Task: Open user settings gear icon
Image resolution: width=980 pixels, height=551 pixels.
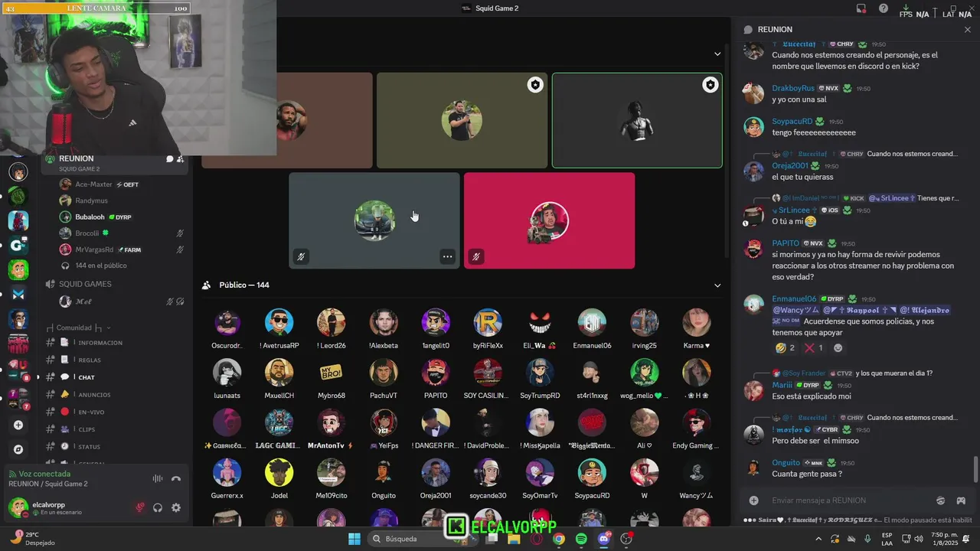Action: coord(176,507)
